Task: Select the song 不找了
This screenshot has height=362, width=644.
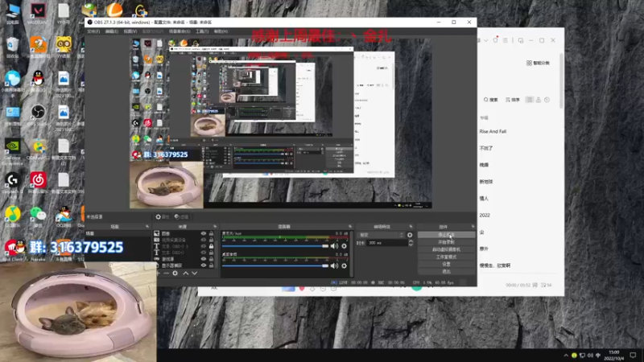Action: pyautogui.click(x=486, y=148)
